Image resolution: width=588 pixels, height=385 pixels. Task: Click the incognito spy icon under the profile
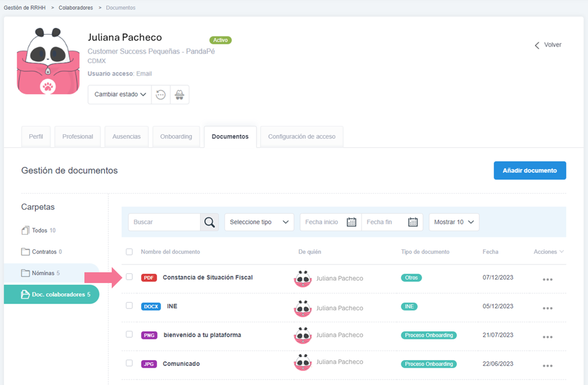(x=179, y=95)
